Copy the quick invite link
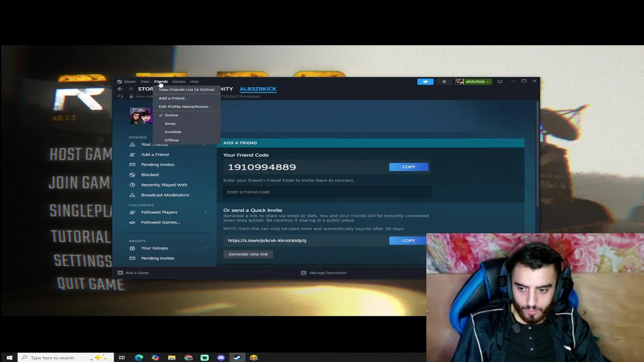 tap(409, 240)
